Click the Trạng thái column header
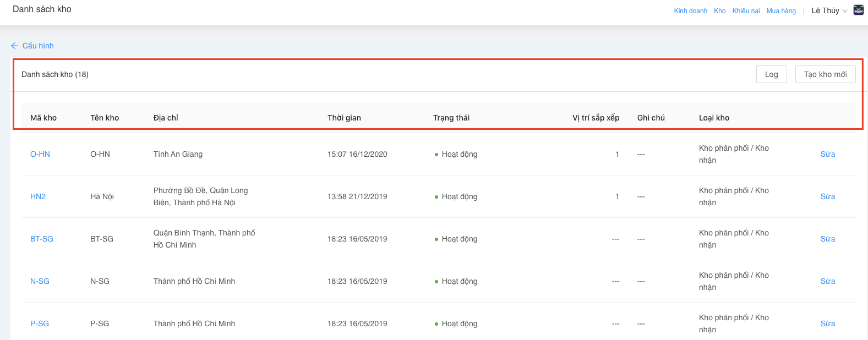The height and width of the screenshot is (340, 868). 451,118
